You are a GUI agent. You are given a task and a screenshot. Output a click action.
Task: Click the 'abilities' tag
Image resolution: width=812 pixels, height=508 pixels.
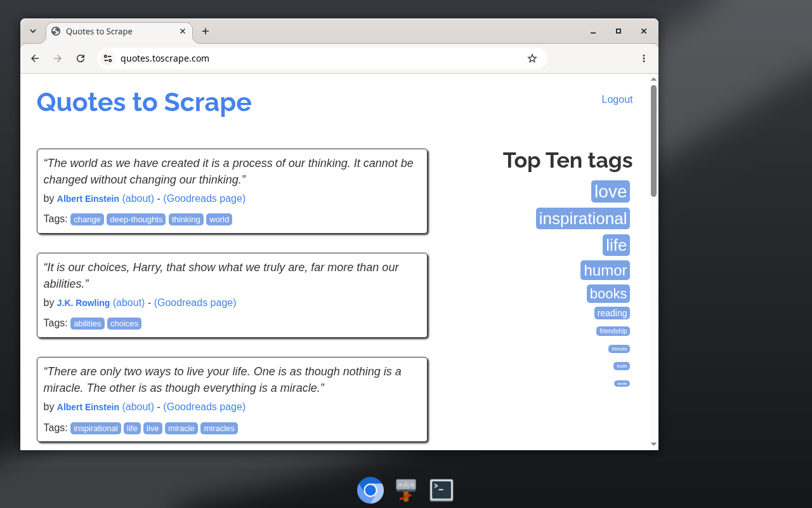88,324
